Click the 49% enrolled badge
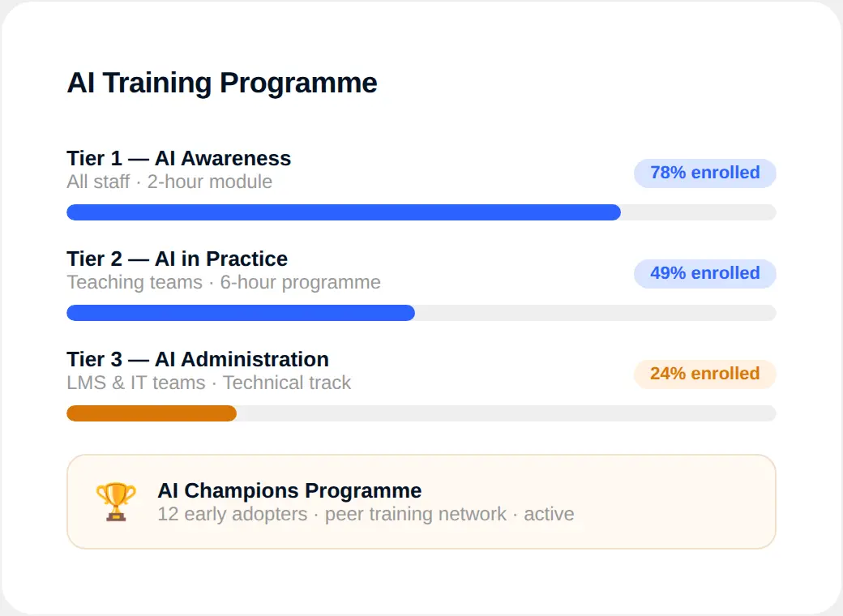The image size is (843, 616). pos(704,273)
